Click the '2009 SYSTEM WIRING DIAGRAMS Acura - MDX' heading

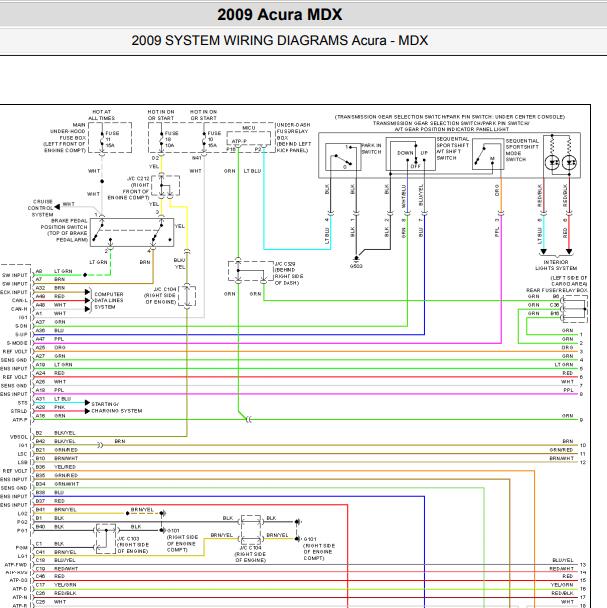pos(280,40)
